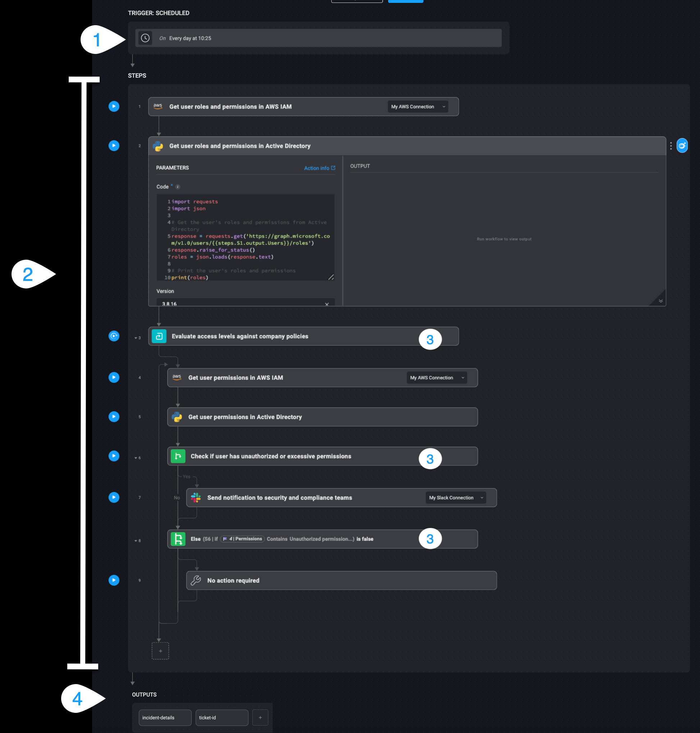Click the Else is false condition text
700x733 pixels.
tap(282, 539)
